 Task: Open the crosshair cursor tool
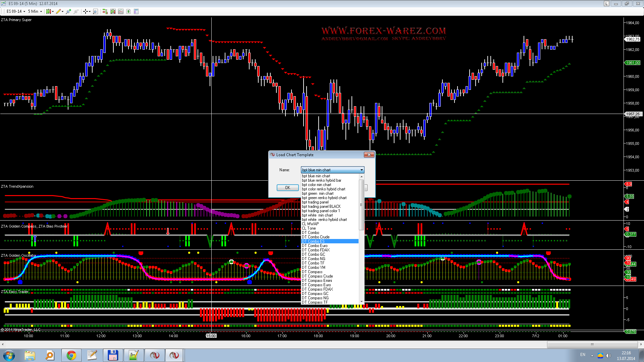coord(86,11)
